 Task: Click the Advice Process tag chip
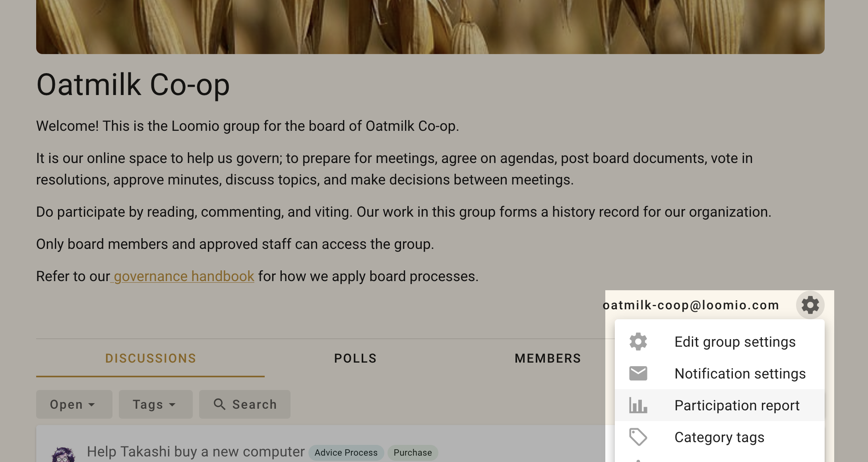(x=346, y=453)
